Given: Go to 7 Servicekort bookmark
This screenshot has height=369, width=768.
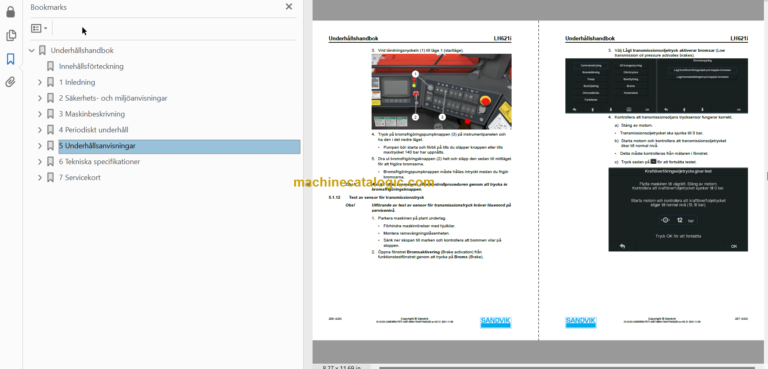Looking at the screenshot, I should tap(80, 177).
